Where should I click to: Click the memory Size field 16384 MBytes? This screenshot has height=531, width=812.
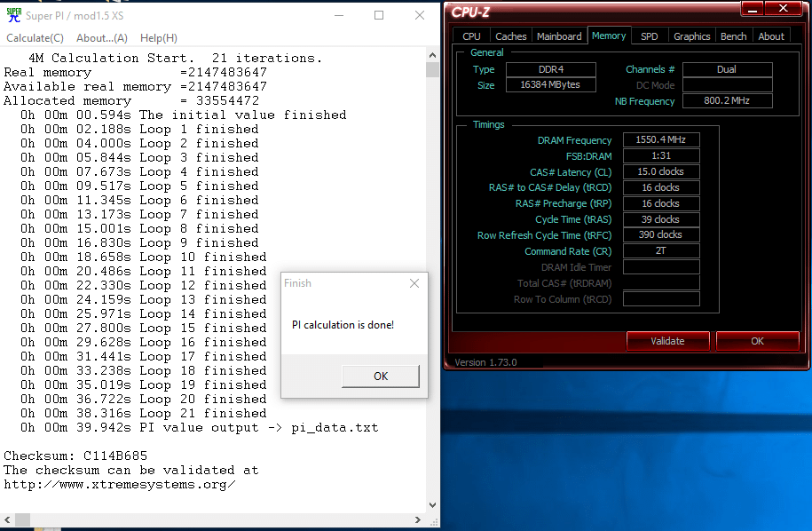[550, 84]
